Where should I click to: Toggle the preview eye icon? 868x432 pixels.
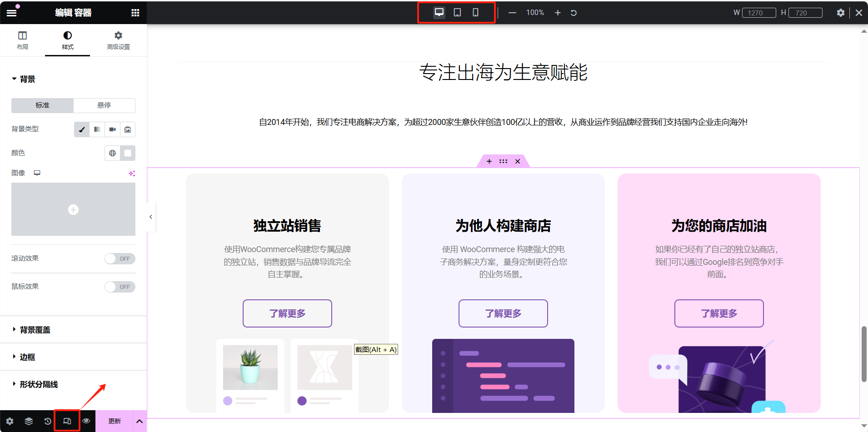pos(86,421)
